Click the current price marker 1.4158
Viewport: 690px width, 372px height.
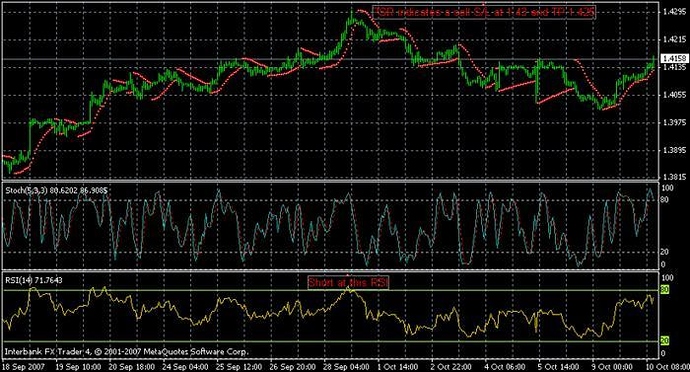[675, 58]
